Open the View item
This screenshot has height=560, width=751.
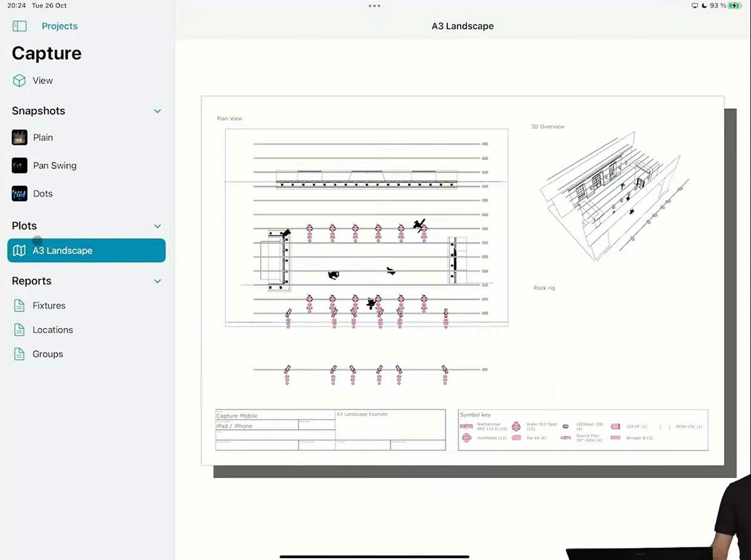tap(43, 81)
